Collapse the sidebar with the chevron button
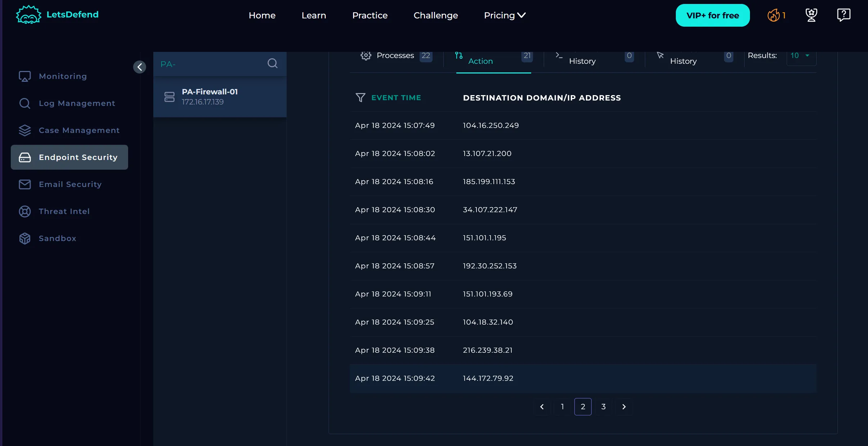Screen dimensions: 868x446 pos(140,67)
